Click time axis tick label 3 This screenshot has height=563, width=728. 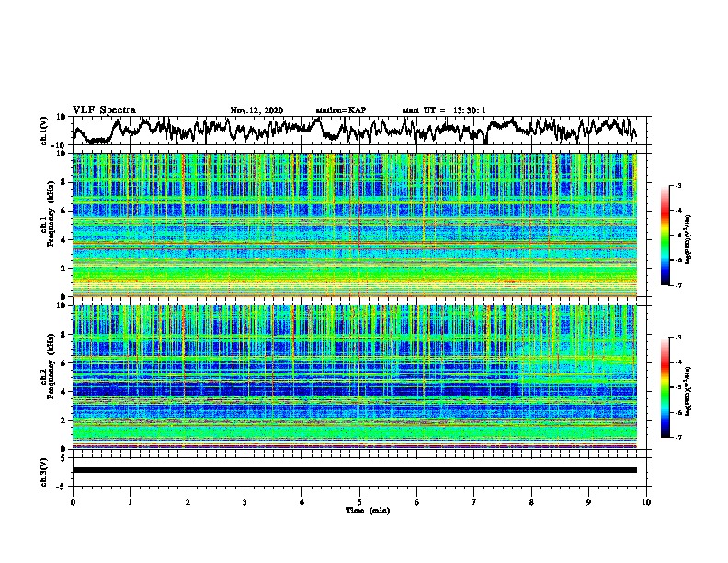[245, 502]
